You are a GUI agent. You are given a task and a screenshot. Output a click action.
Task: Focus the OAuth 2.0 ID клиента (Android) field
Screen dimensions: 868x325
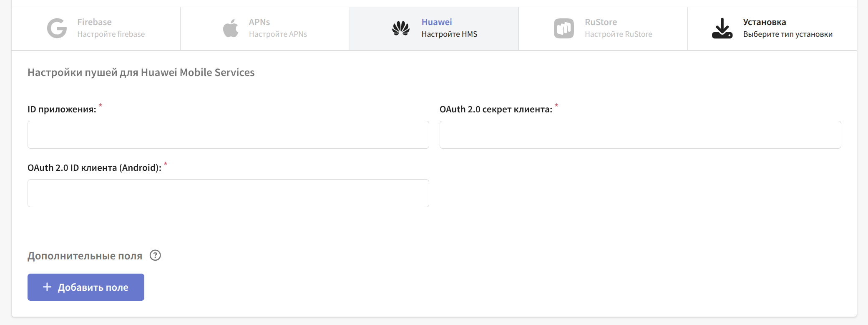[228, 193]
